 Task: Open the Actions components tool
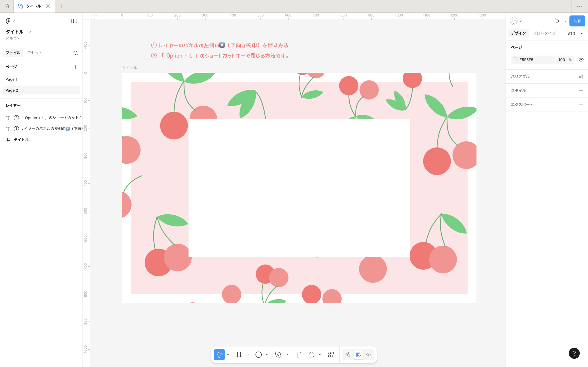331,355
